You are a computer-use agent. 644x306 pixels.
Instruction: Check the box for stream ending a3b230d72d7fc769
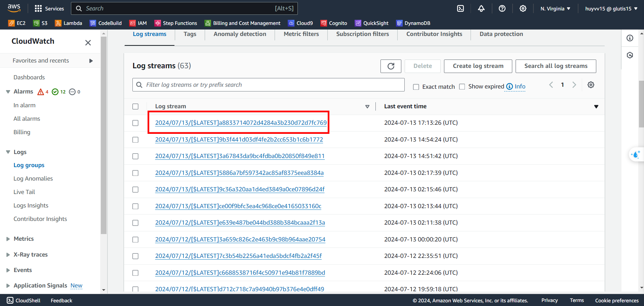(135, 123)
